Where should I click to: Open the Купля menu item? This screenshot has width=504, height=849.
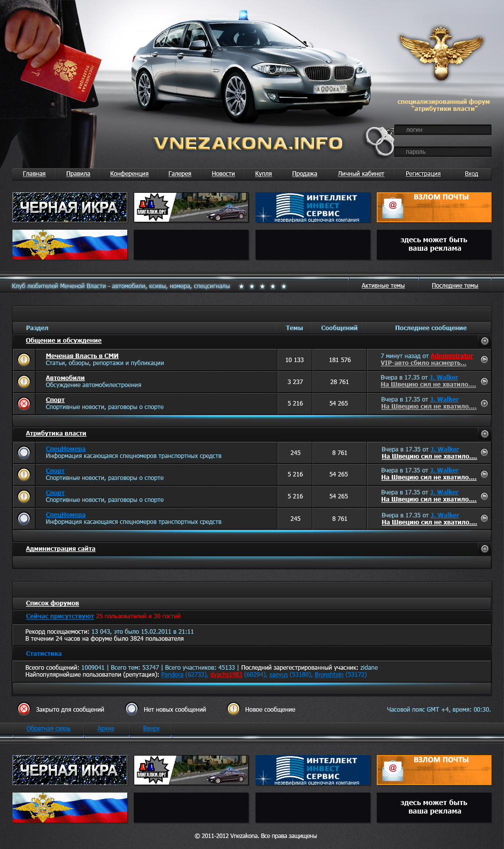[x=263, y=174]
